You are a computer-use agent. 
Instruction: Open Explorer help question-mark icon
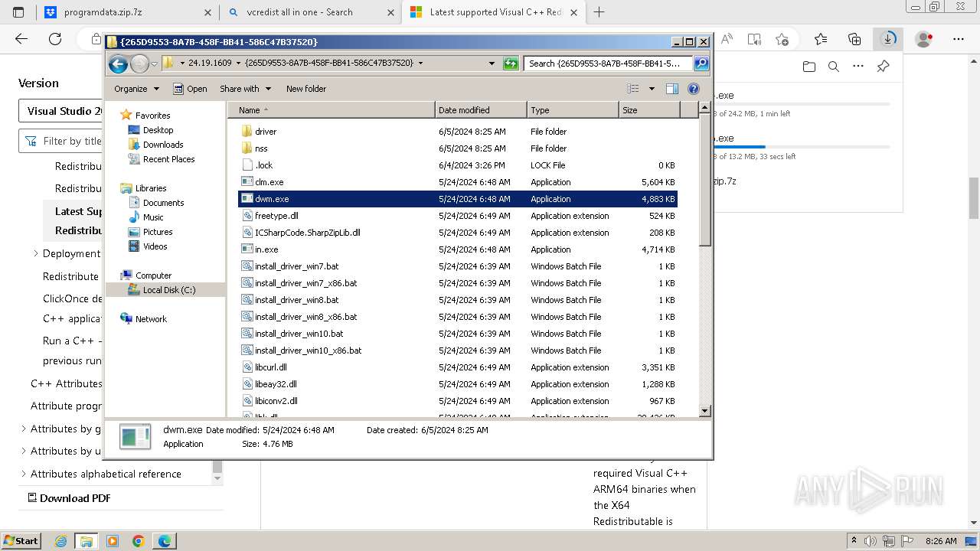pos(694,89)
